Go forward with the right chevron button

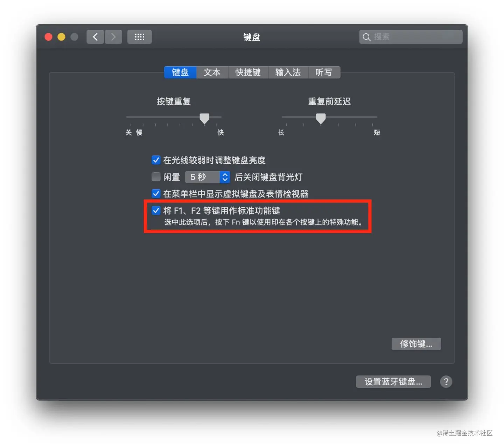[113, 37]
